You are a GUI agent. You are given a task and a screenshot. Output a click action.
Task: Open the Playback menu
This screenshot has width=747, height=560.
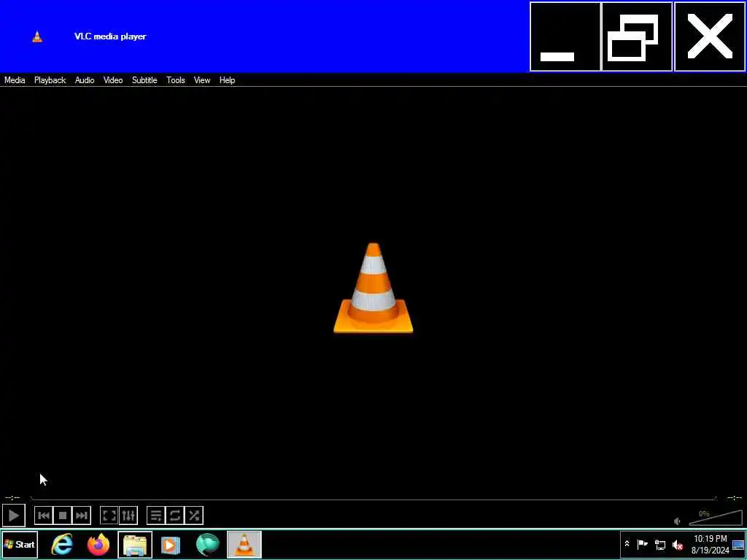50,80
